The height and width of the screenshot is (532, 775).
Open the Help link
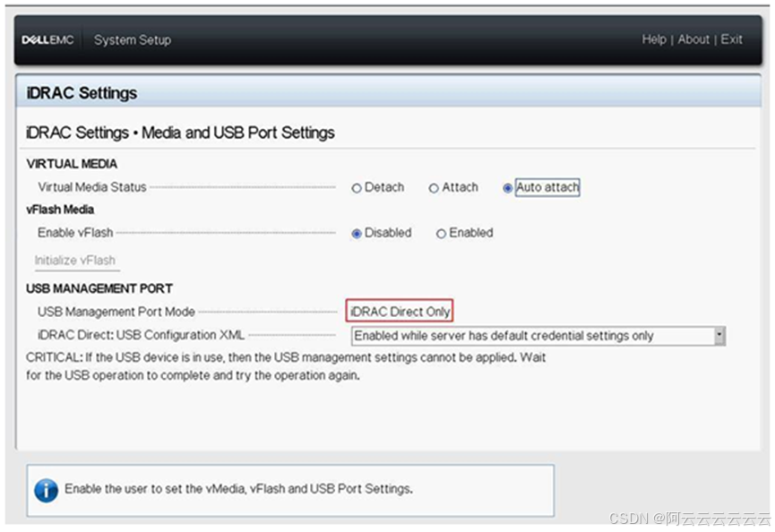653,39
